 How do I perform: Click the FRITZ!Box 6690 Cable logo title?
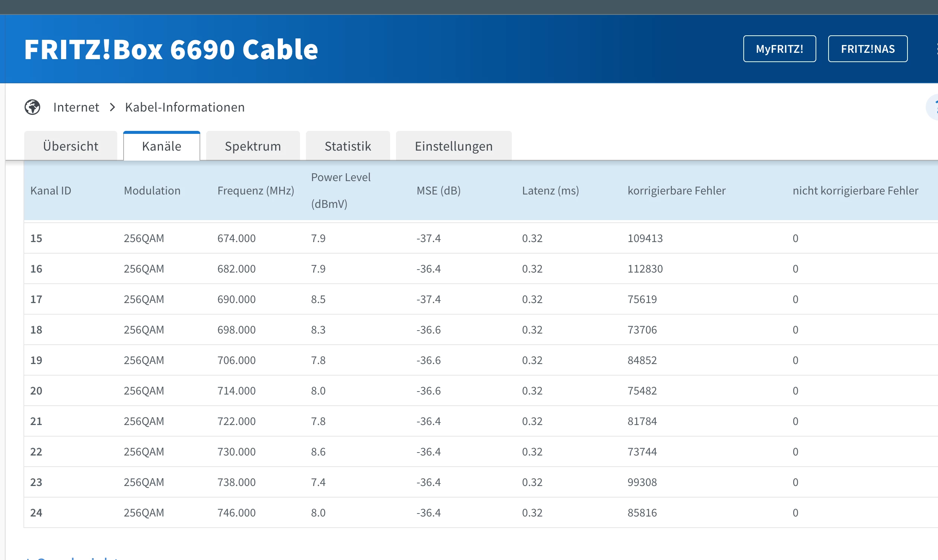coord(171,49)
